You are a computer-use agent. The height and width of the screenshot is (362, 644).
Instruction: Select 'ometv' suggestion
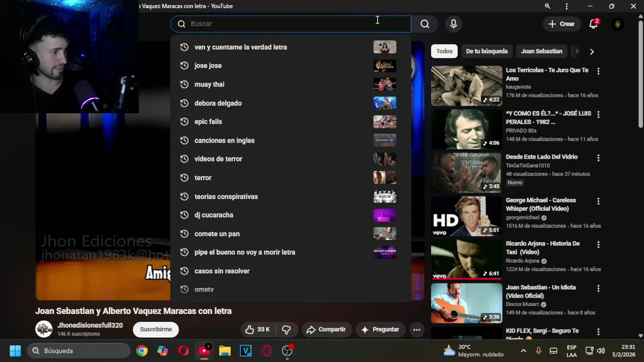click(204, 290)
